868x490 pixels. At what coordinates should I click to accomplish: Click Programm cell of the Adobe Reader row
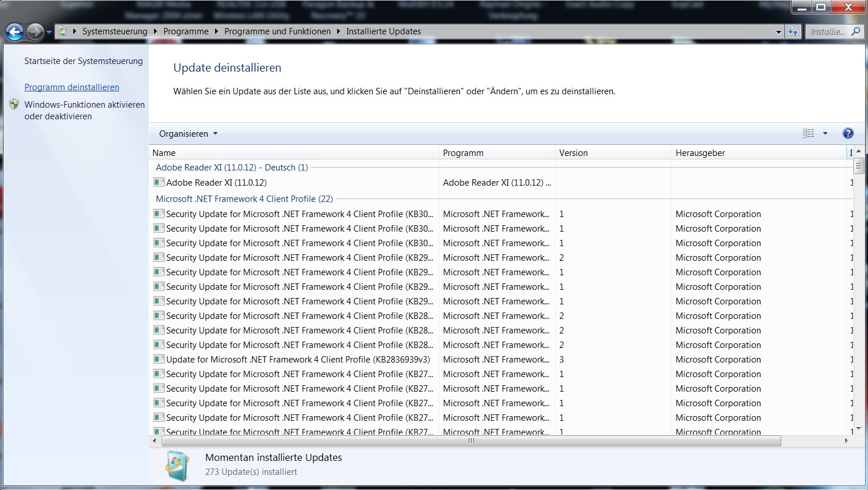click(496, 183)
